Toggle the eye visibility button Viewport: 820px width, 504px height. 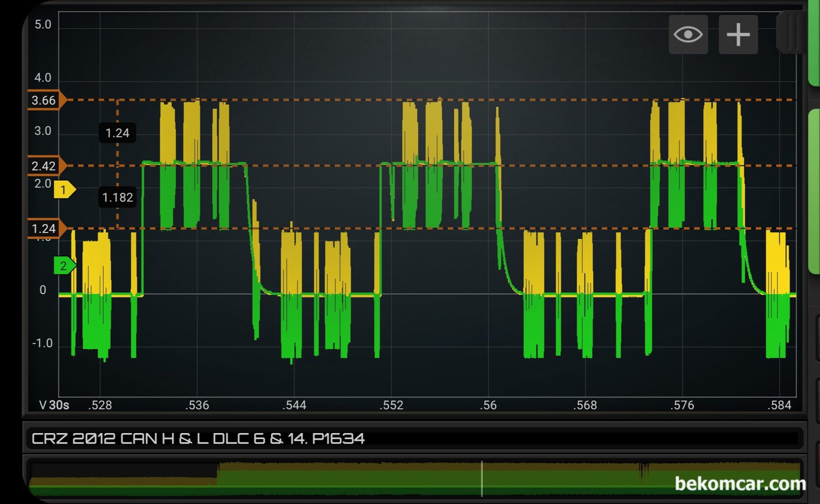coord(688,35)
